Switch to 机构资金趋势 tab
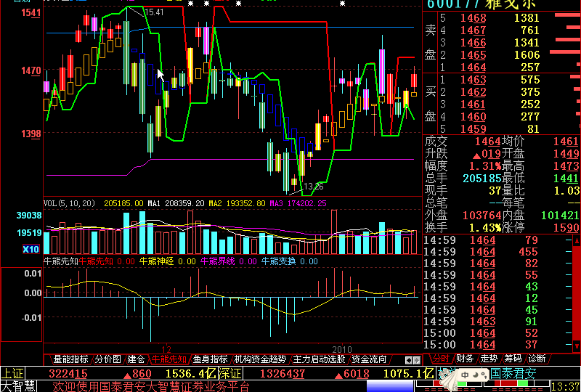The image size is (581, 392). [260, 359]
